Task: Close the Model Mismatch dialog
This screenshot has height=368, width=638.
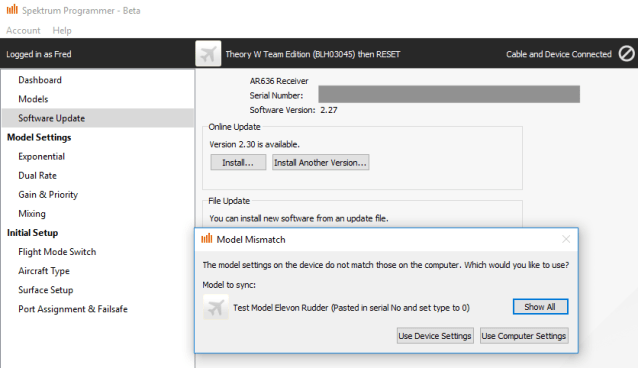Action: [x=566, y=239]
